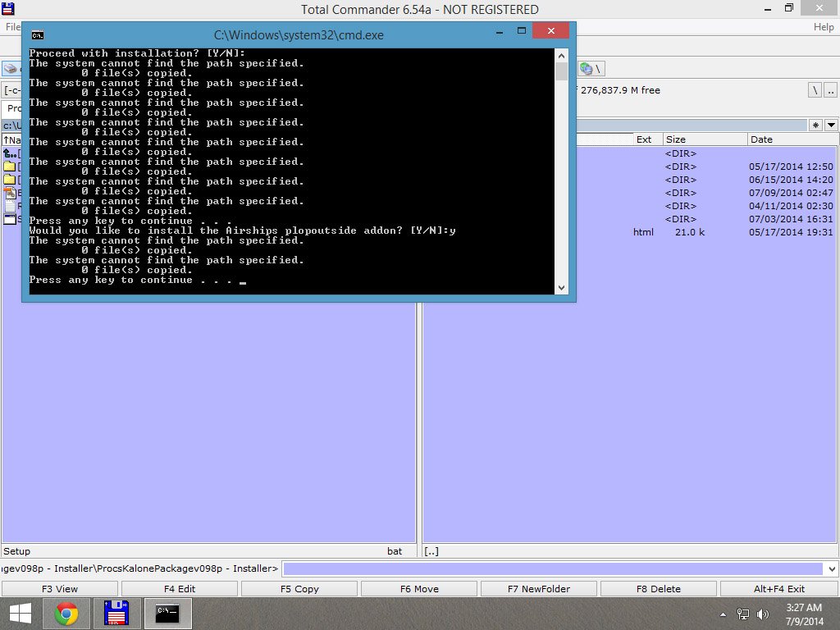Click the root directory backslash button
Screen dimensions: 840x630
[x=815, y=90]
